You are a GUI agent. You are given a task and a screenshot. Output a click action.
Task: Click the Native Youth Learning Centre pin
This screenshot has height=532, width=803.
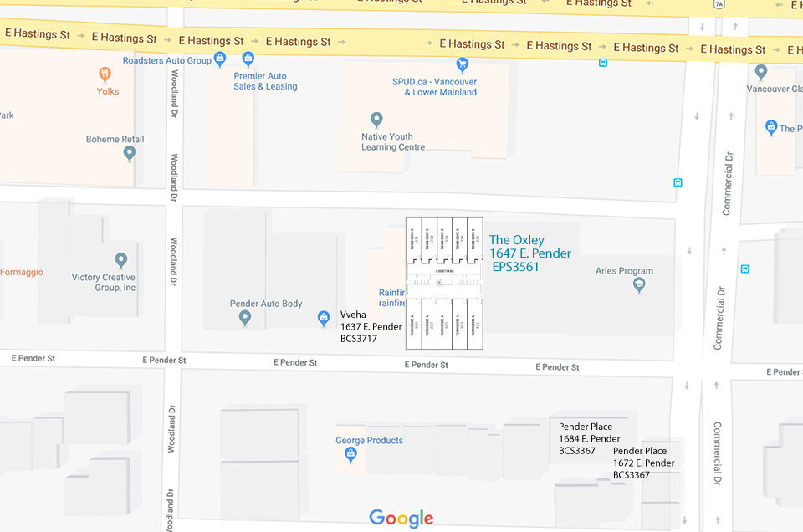coord(376,120)
